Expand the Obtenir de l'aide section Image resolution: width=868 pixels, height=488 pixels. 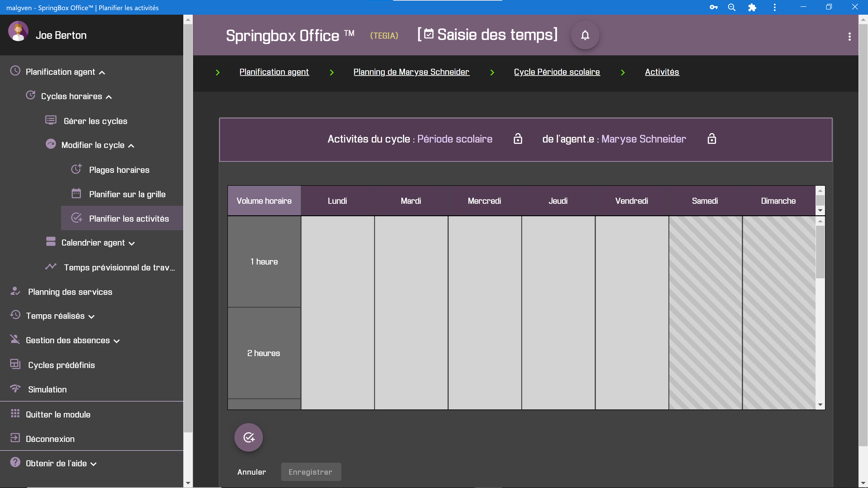[94, 464]
